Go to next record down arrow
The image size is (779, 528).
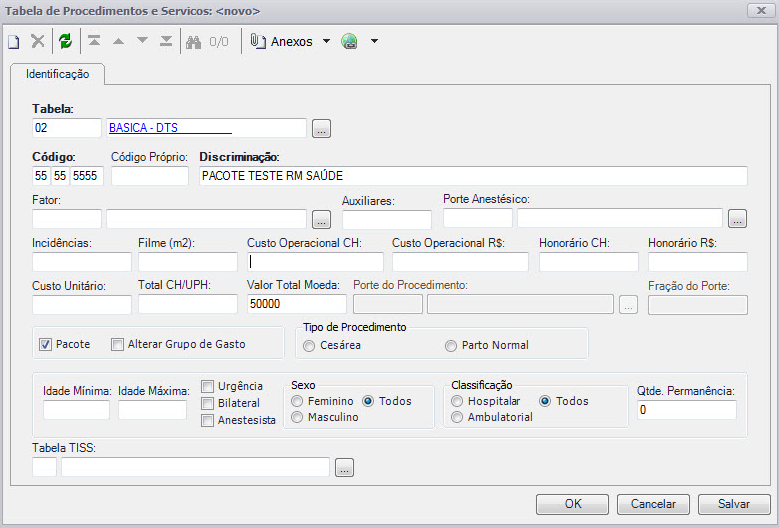(x=142, y=41)
